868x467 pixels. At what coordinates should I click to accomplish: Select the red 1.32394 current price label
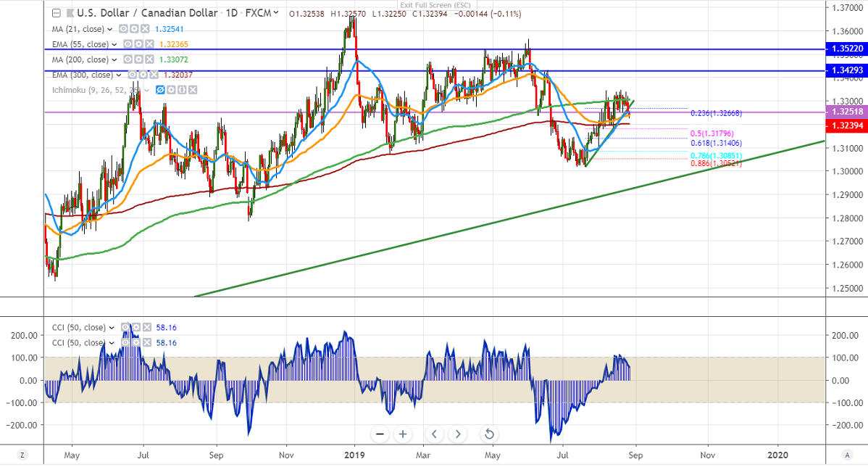pos(846,125)
